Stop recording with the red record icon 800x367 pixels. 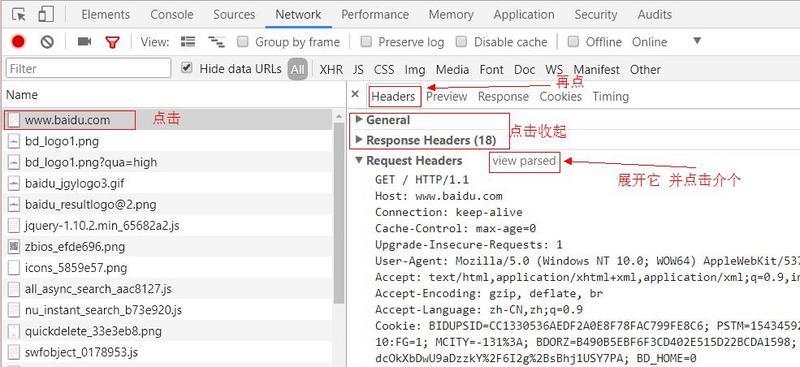pyautogui.click(x=18, y=42)
